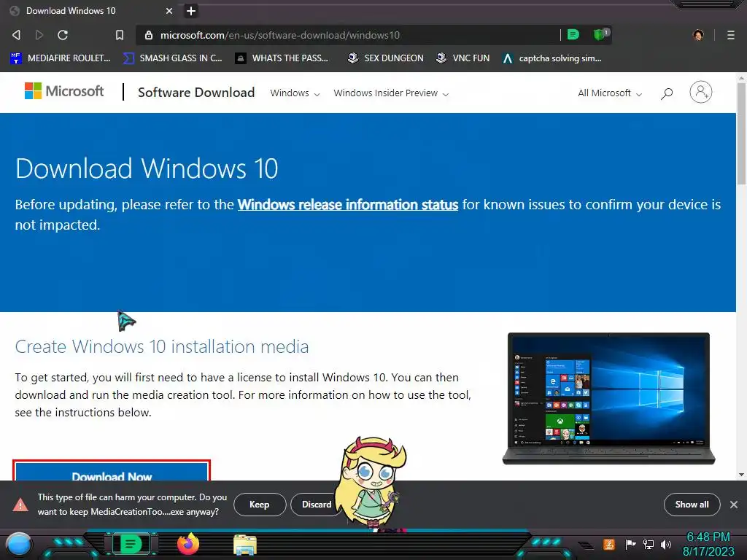The width and height of the screenshot is (747, 560).
Task: Click the vertical scrollbar thumb
Action: coord(741,133)
